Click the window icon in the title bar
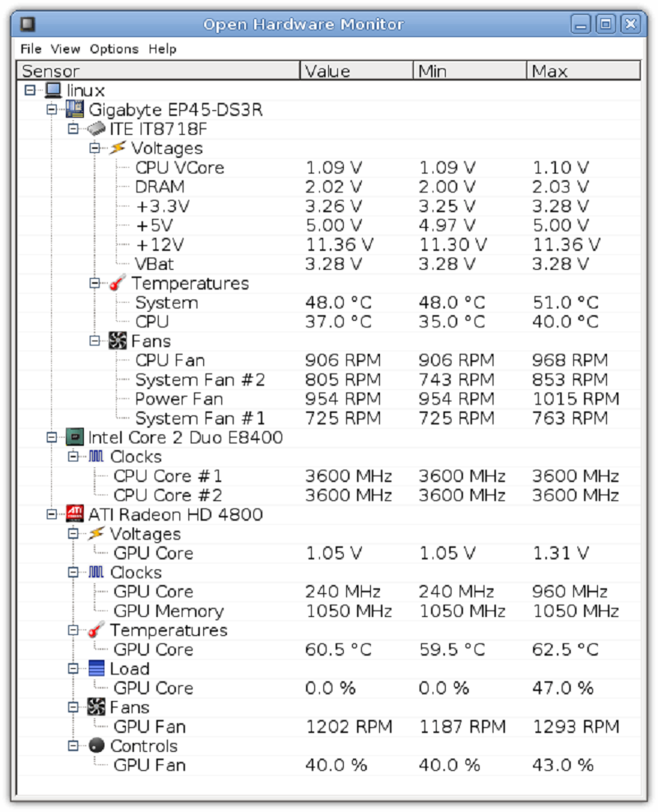Image resolution: width=658 pixels, height=812 pixels. [28, 24]
